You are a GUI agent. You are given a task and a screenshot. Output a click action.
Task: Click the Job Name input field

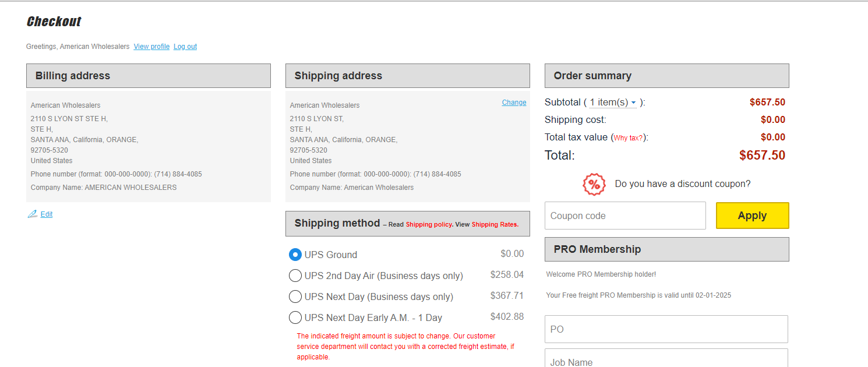point(666,358)
